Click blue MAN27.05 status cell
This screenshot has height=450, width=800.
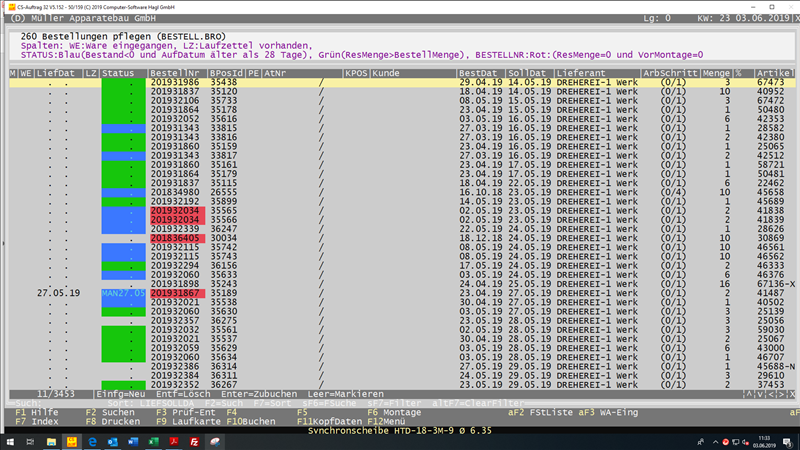[x=123, y=292]
